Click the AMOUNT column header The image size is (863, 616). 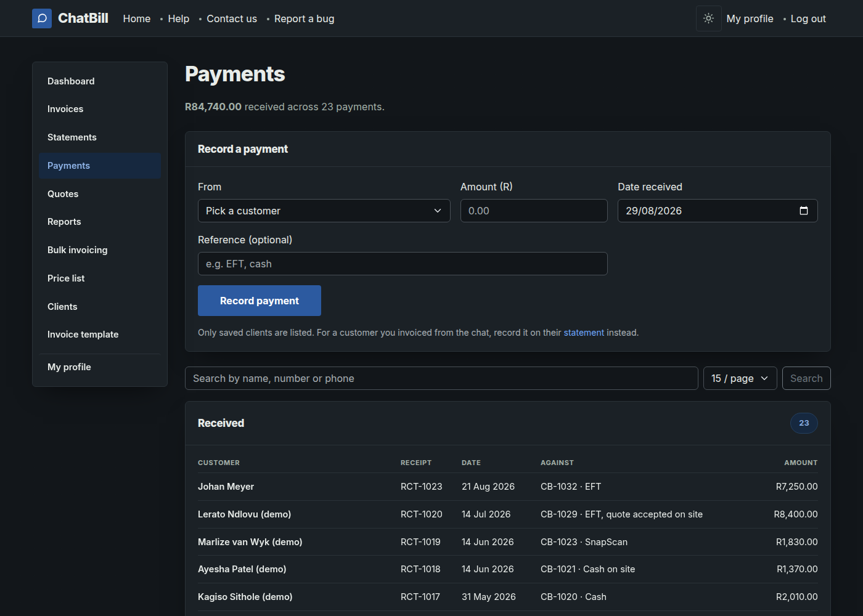tap(801, 463)
